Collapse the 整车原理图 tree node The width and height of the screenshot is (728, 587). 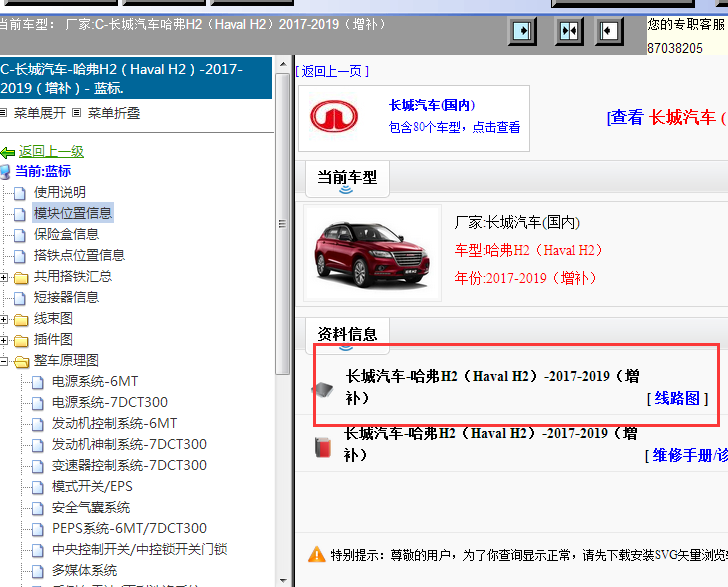(4, 361)
